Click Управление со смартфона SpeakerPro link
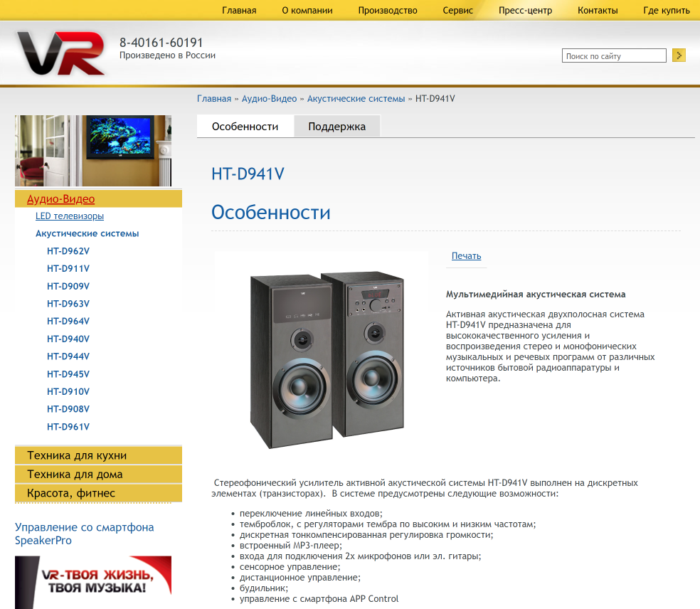 [85, 534]
